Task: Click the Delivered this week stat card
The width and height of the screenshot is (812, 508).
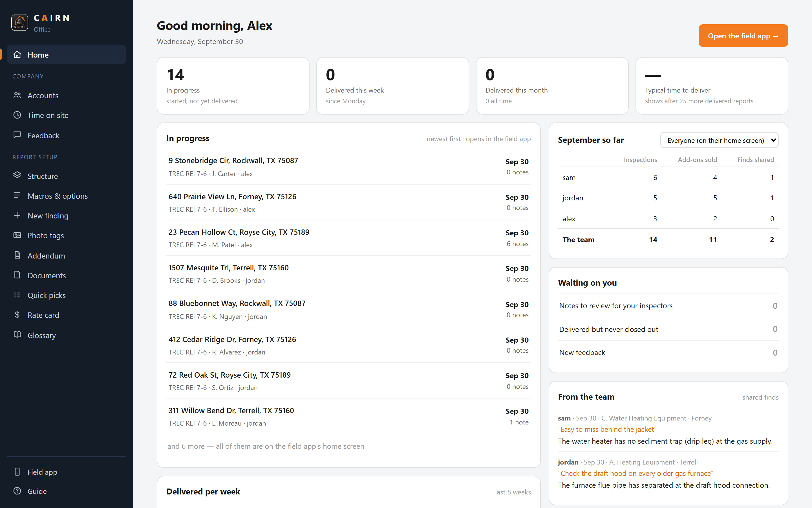Action: pos(392,86)
